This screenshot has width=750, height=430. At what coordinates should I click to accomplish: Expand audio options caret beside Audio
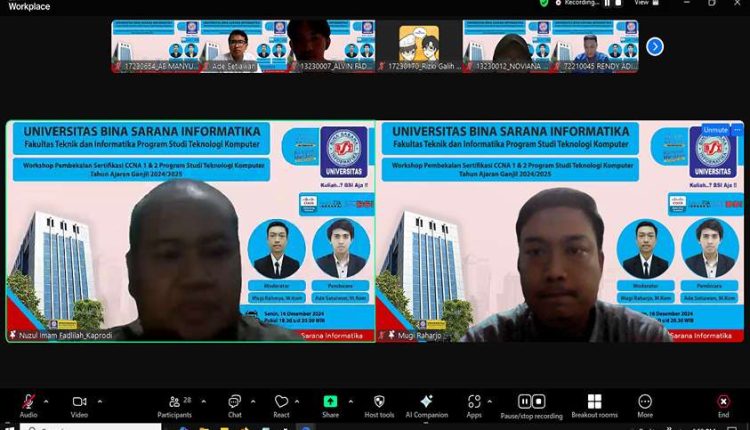[46, 401]
